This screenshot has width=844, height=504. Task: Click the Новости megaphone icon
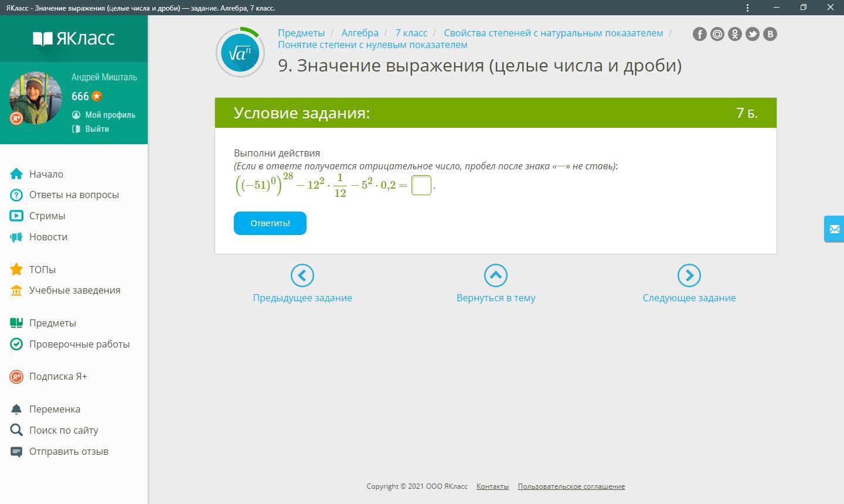click(16, 237)
